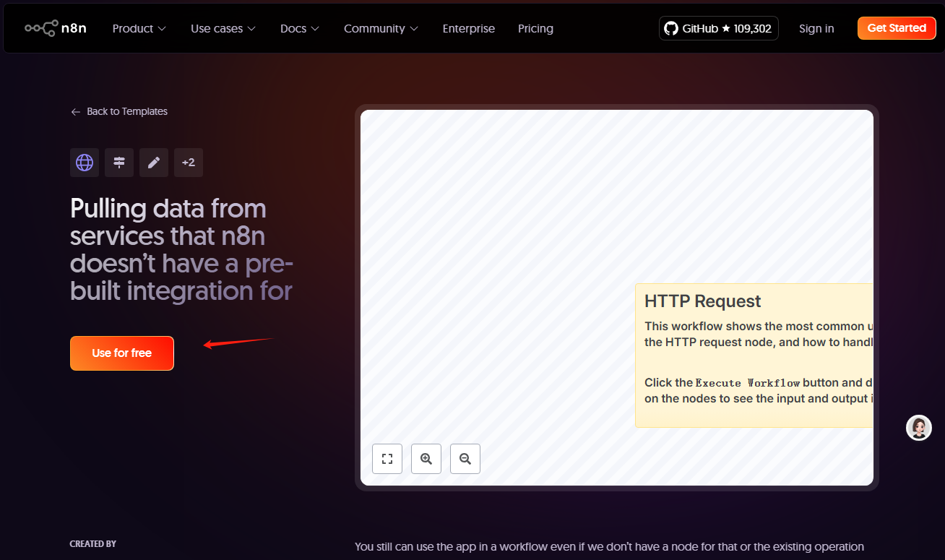The width and height of the screenshot is (945, 560).
Task: Show the +2 more integrations badge
Action: 189,163
